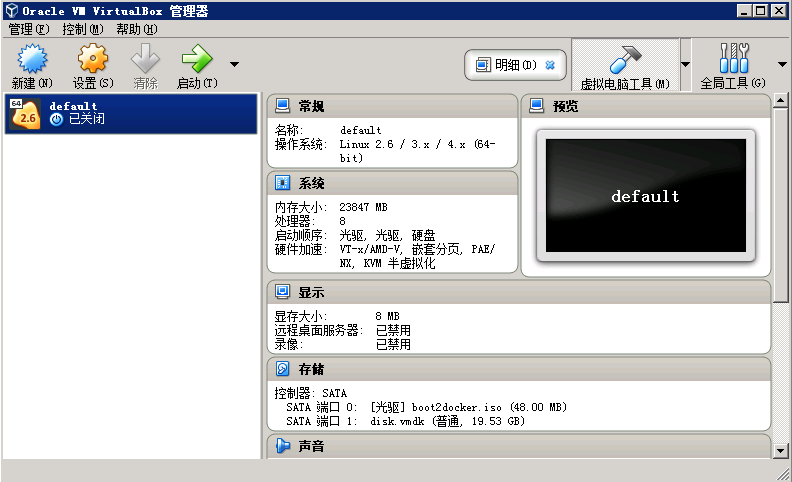Click the 远程桌面服务器 已禁用 value
792x482 pixels.
click(x=393, y=330)
